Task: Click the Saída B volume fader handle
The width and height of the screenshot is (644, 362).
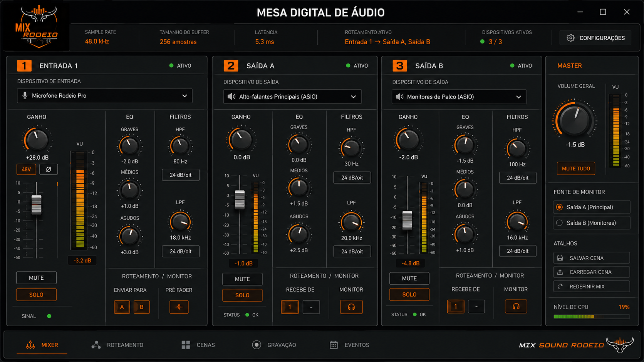Action: click(x=407, y=220)
